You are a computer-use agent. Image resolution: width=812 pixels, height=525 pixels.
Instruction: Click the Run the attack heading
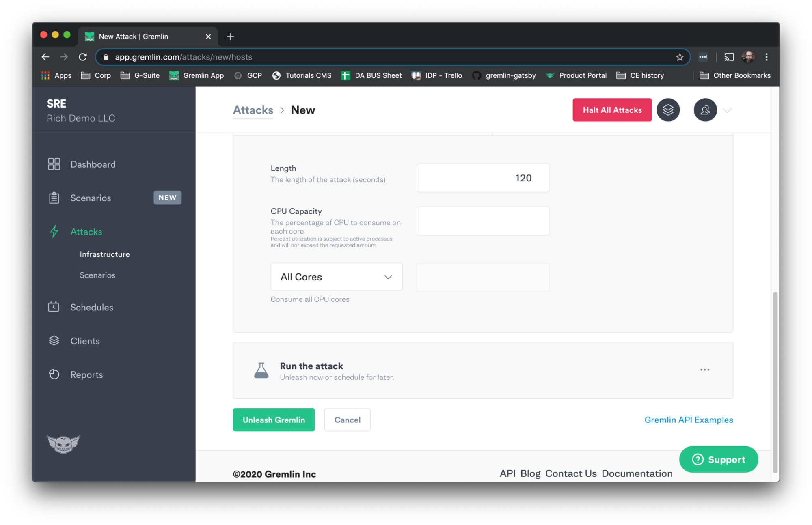point(311,366)
